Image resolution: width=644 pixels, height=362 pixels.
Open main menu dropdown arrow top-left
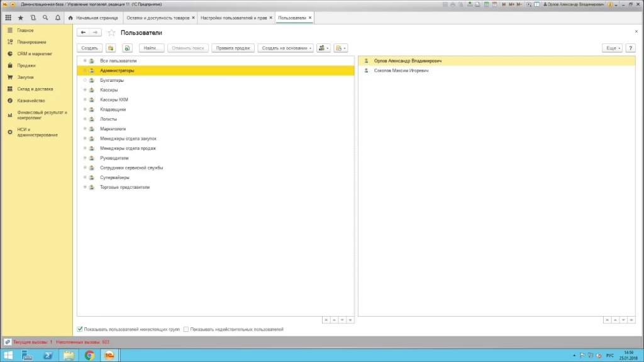point(13,4)
